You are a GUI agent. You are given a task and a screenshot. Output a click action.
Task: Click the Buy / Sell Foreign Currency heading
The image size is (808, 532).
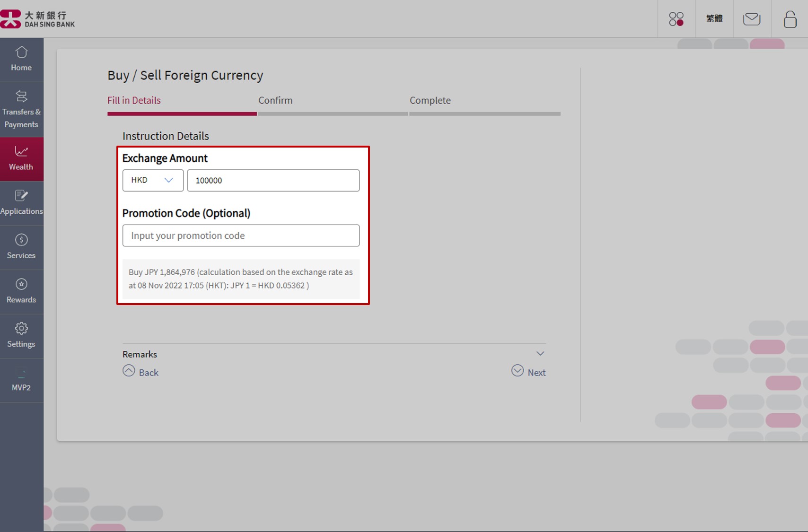[185, 75]
